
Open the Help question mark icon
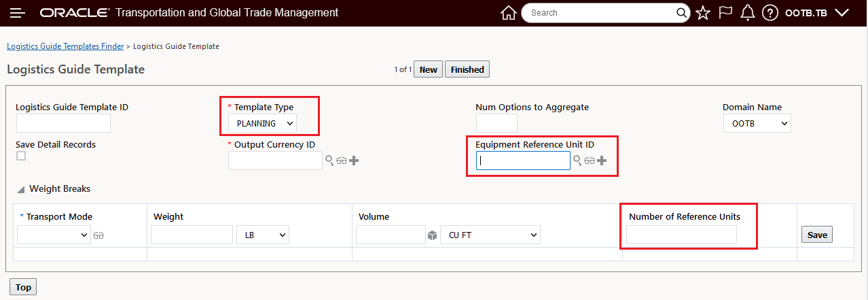click(x=770, y=13)
